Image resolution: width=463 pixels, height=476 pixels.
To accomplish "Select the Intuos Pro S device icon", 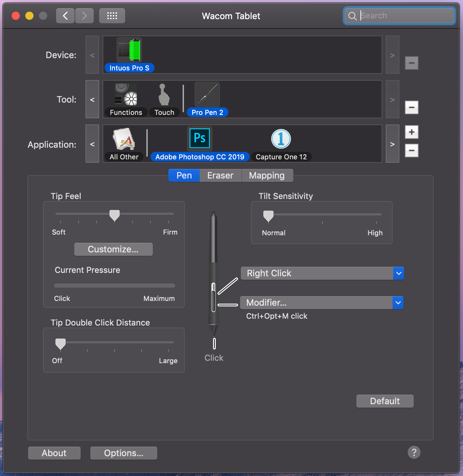I will click(x=129, y=50).
